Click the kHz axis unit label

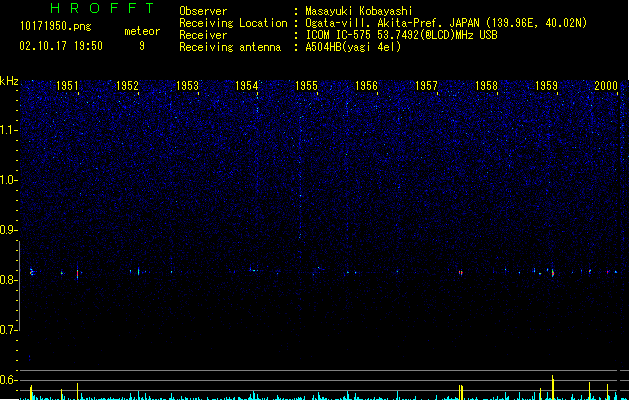tap(9, 81)
